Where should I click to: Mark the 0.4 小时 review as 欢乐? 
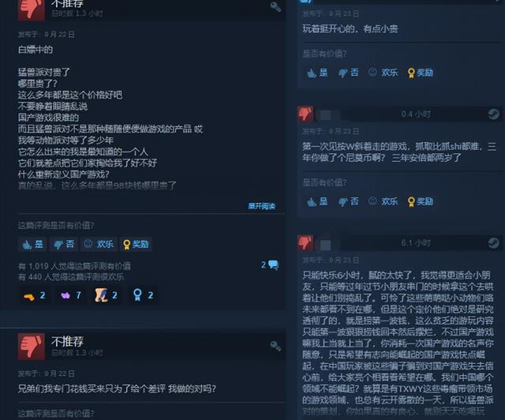(x=383, y=202)
